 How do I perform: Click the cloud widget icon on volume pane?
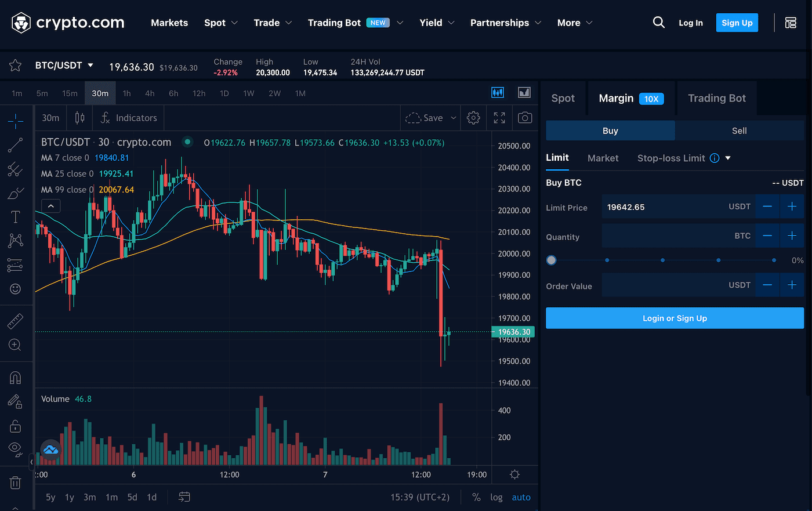point(51,450)
